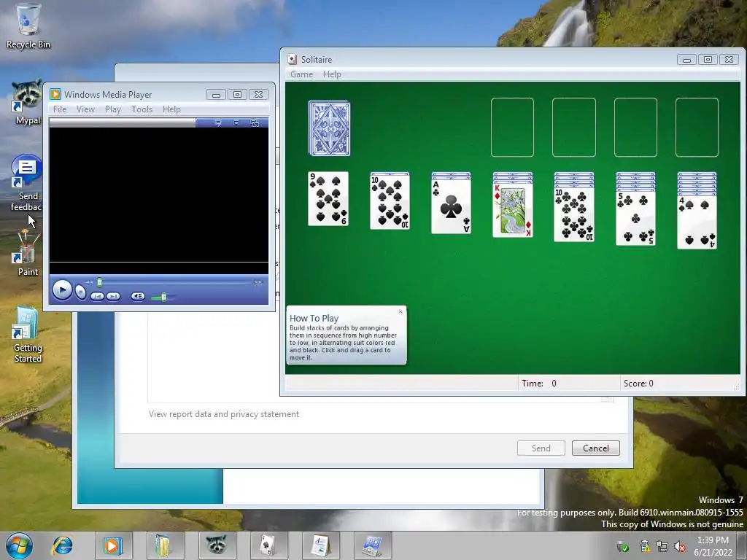
Task: Click the first icon in Media Player's top blue bar
Action: coord(217,122)
